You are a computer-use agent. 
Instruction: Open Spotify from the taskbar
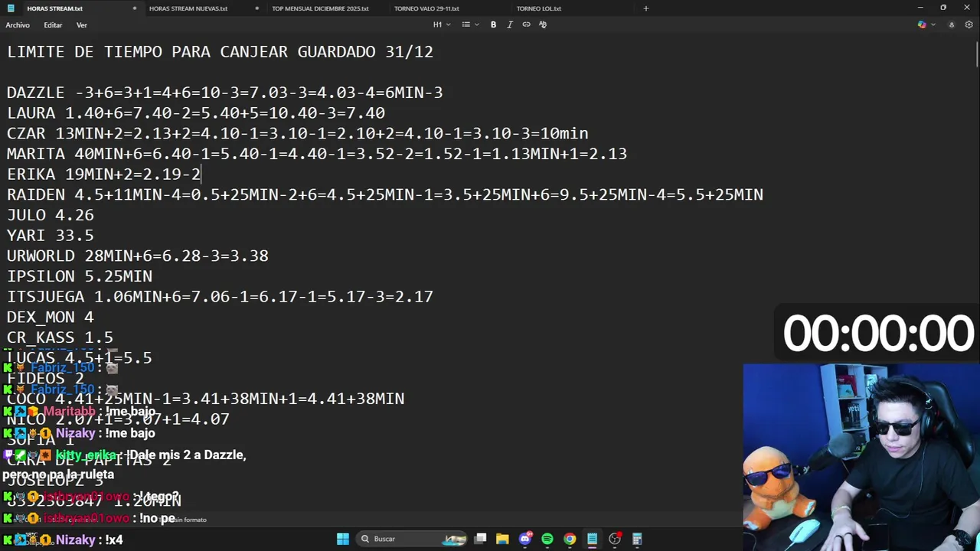(547, 539)
